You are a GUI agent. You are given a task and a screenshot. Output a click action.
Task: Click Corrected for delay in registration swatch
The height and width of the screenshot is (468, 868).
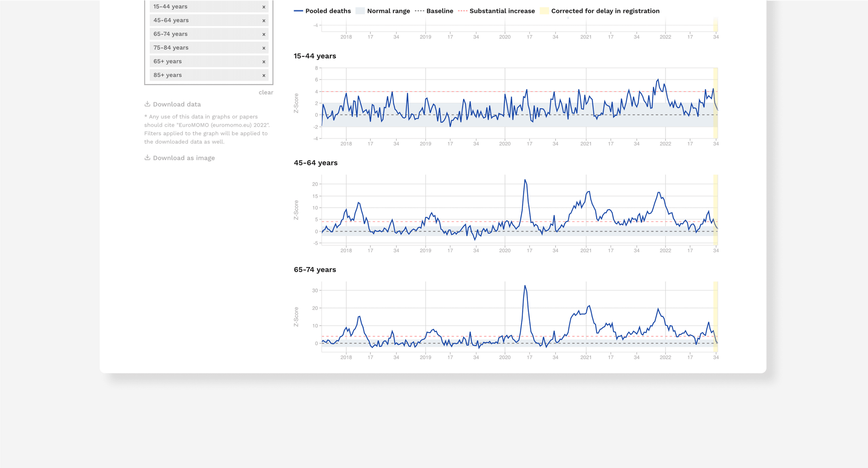pos(544,11)
